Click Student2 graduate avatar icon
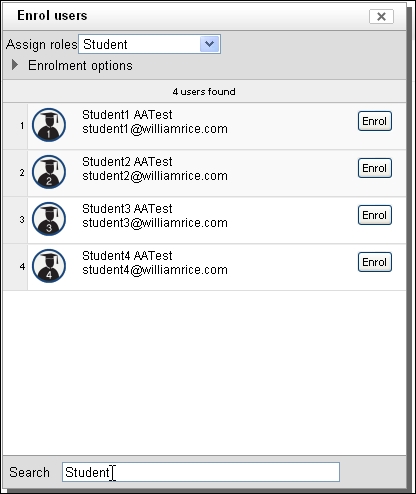The width and height of the screenshot is (416, 494). click(x=49, y=172)
